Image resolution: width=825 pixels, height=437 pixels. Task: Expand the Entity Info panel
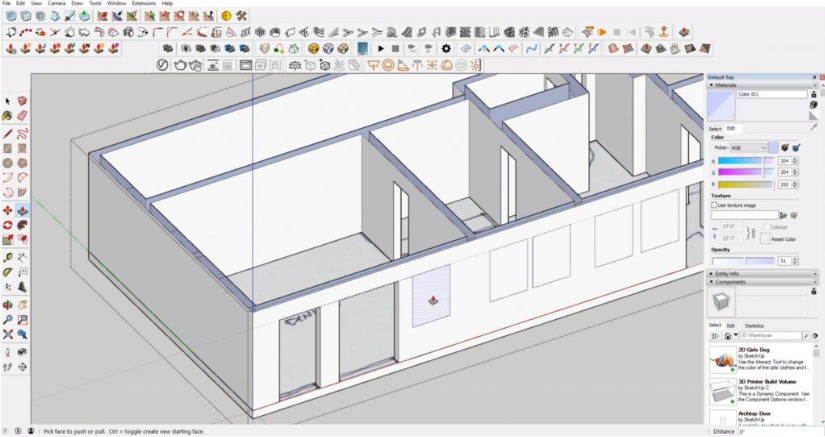tap(711, 273)
